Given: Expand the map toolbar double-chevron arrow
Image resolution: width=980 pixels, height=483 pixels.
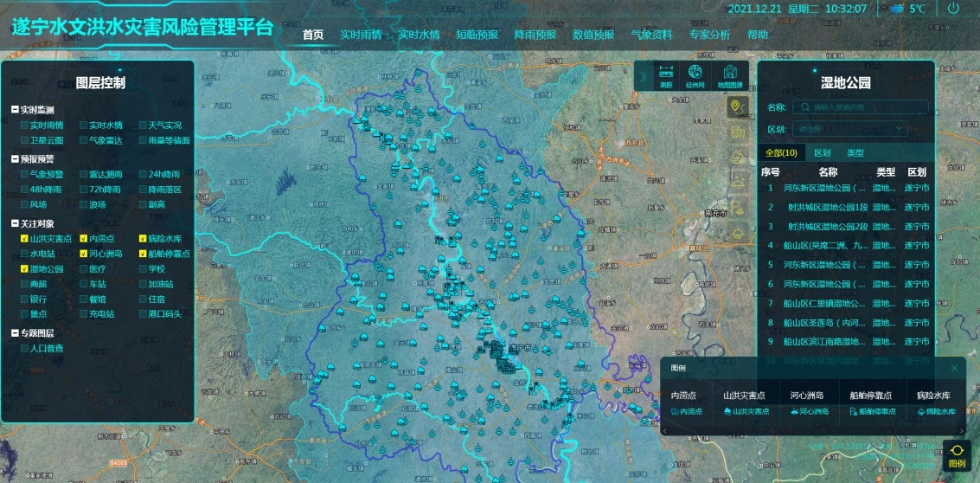Looking at the screenshot, I should 643,76.
